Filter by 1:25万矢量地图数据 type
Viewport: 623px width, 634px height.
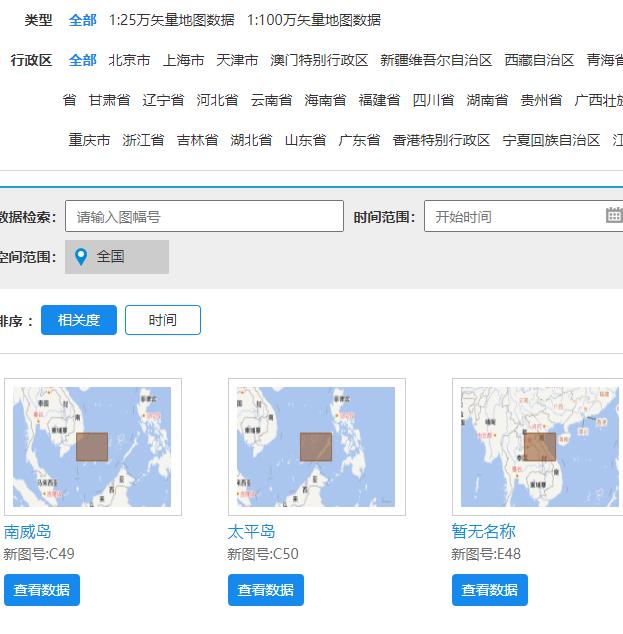click(x=171, y=20)
